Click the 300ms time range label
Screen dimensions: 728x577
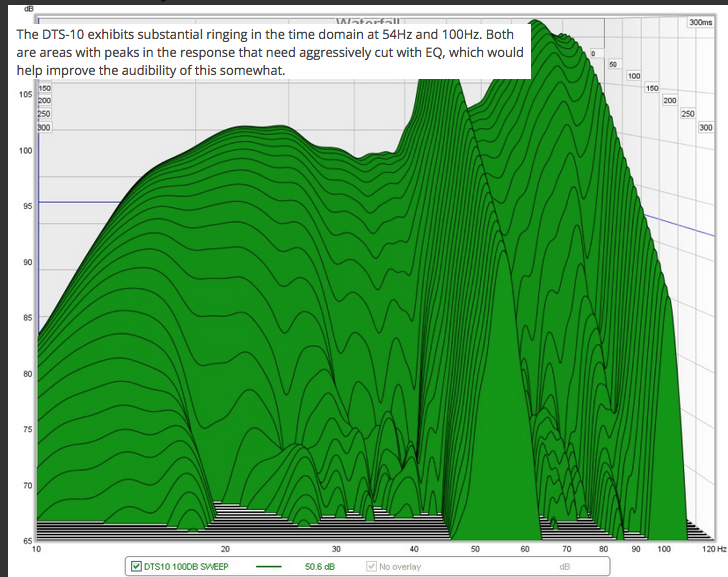(701, 22)
